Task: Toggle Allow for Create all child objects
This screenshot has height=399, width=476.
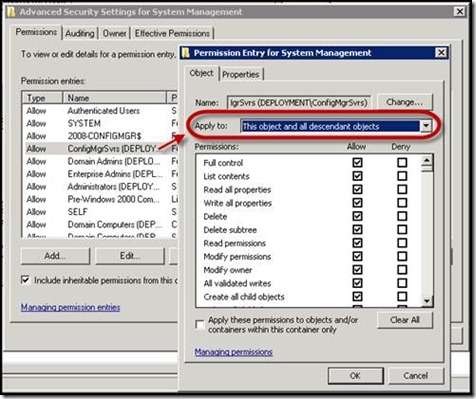Action: click(x=357, y=296)
